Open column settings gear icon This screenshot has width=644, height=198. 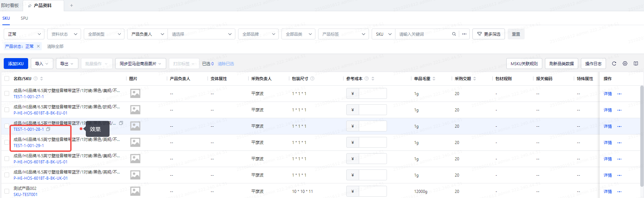(625, 64)
